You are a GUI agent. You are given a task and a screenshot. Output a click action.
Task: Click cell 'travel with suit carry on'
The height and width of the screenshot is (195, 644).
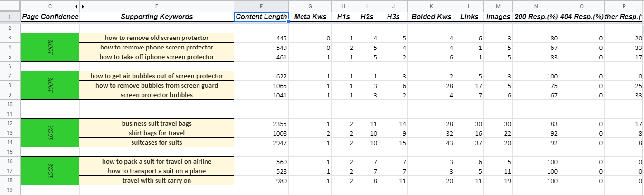(157, 181)
